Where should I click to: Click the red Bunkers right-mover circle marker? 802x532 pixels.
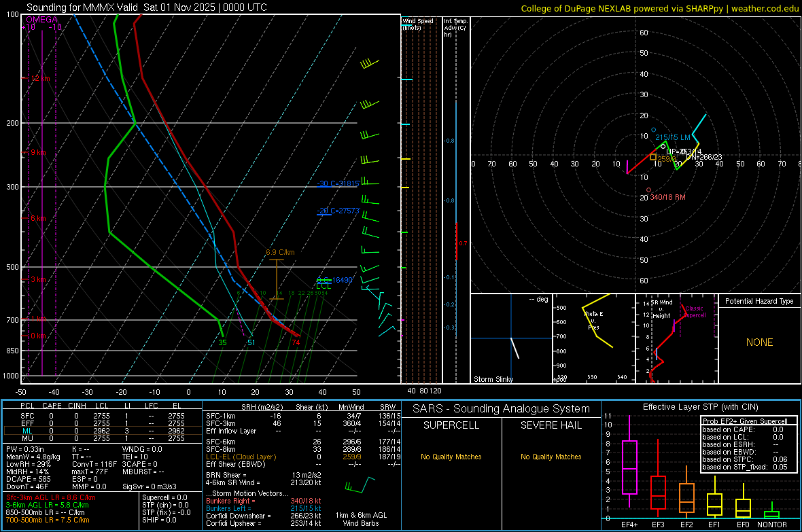tap(648, 190)
